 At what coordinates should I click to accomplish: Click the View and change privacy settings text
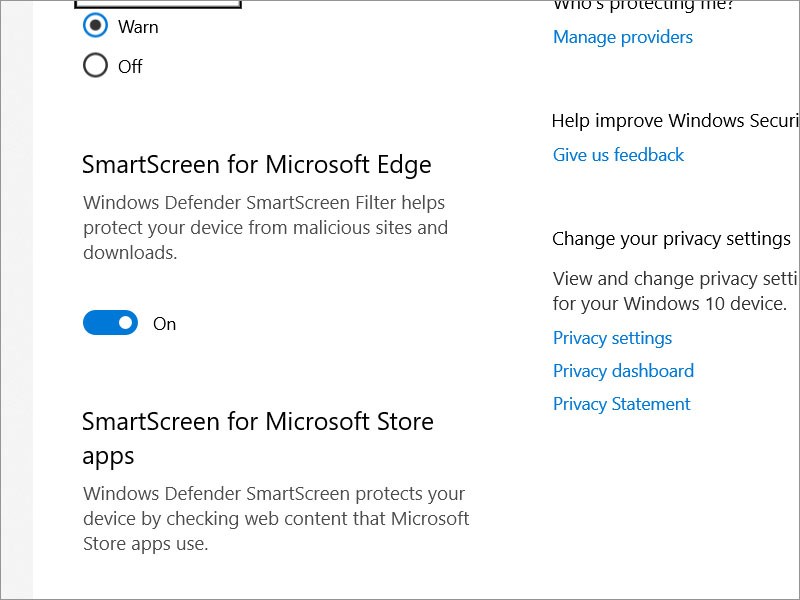676,291
